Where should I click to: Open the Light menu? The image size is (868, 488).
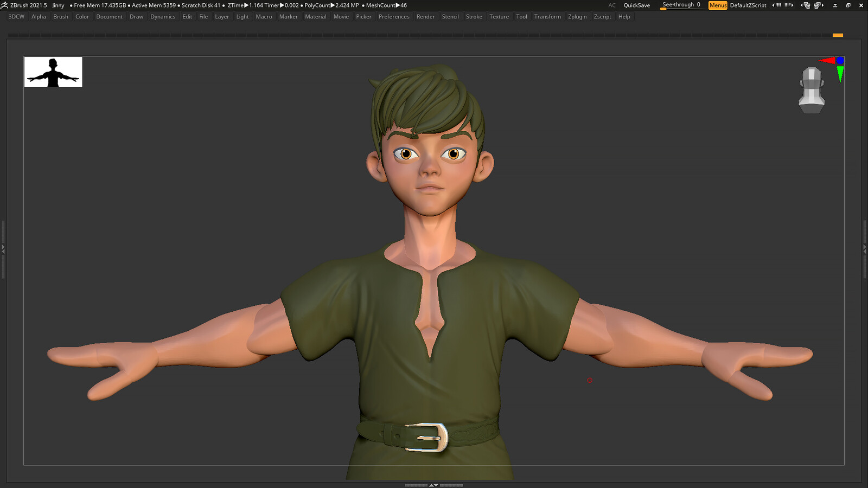tap(242, 17)
